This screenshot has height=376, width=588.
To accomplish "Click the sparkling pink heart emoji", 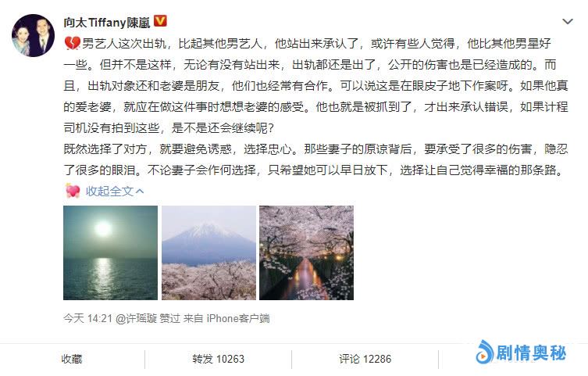I will [73, 191].
